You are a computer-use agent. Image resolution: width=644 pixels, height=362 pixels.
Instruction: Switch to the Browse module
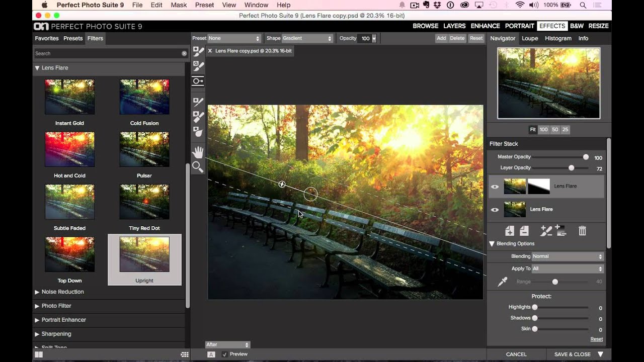point(426,26)
